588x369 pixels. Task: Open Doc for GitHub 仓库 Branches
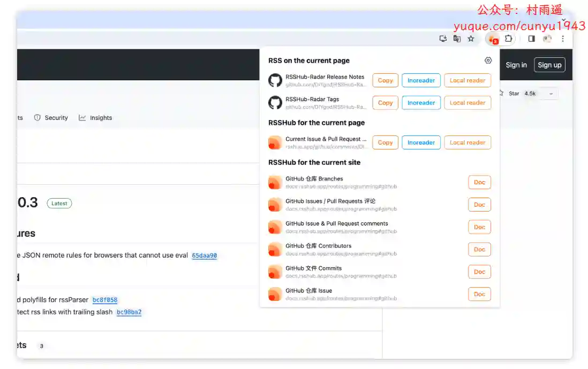[479, 182]
